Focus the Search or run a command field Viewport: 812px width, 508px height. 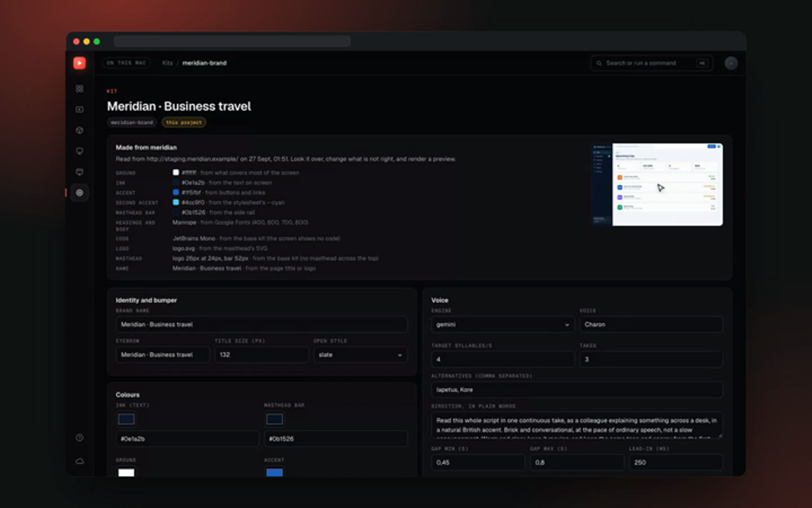point(651,63)
